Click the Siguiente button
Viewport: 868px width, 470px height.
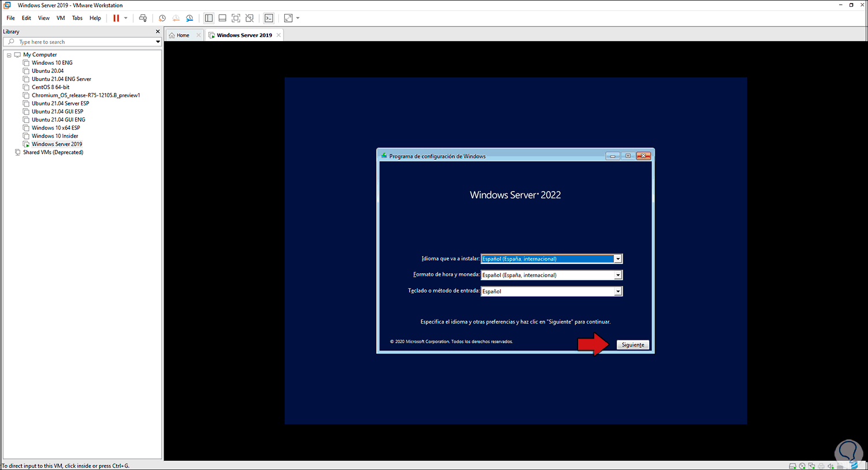[633, 344]
